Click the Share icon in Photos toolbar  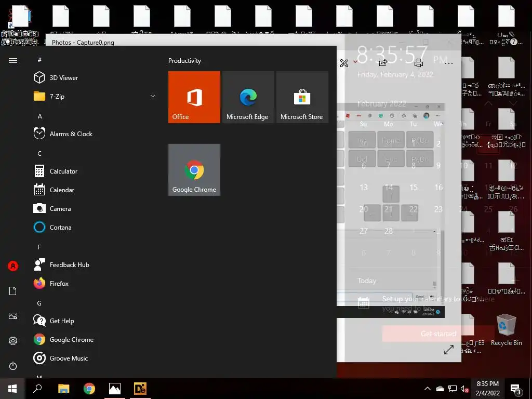click(x=383, y=63)
